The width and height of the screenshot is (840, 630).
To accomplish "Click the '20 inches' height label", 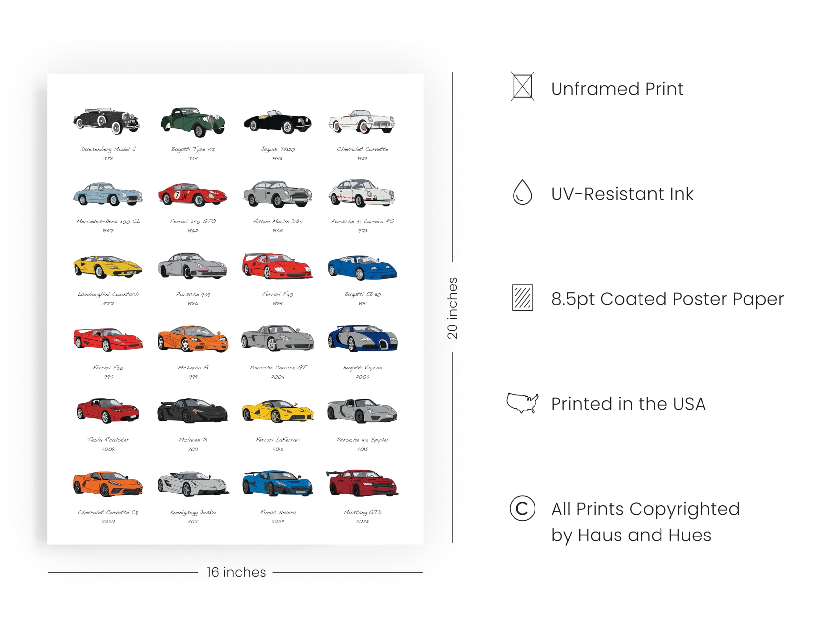I will click(452, 308).
